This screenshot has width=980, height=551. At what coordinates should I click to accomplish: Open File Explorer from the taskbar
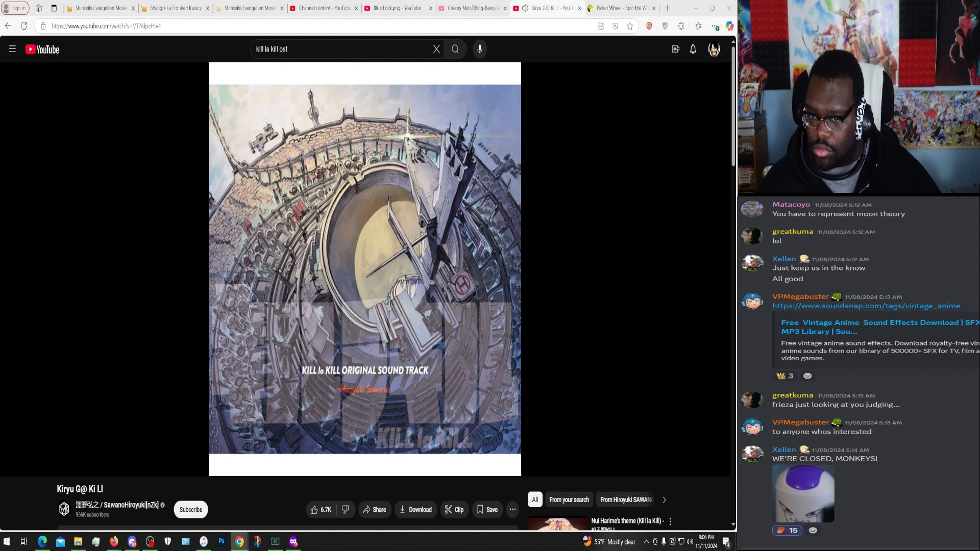(78, 542)
